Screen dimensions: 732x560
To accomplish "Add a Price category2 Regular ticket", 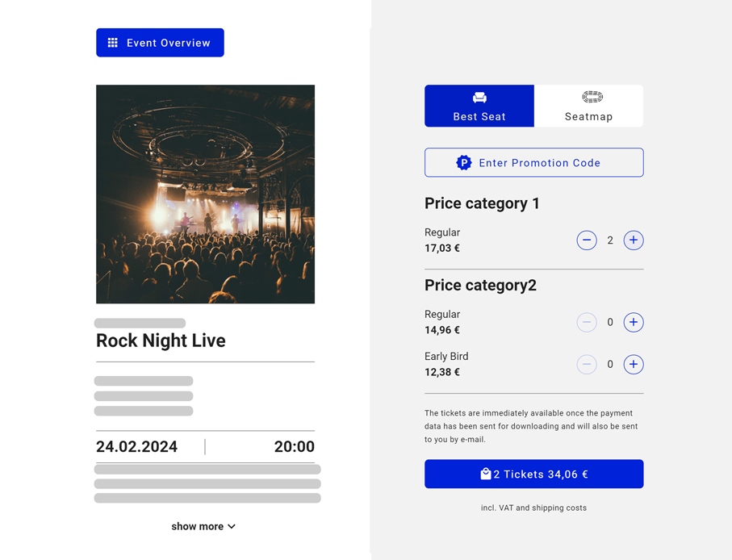I will pyautogui.click(x=634, y=323).
